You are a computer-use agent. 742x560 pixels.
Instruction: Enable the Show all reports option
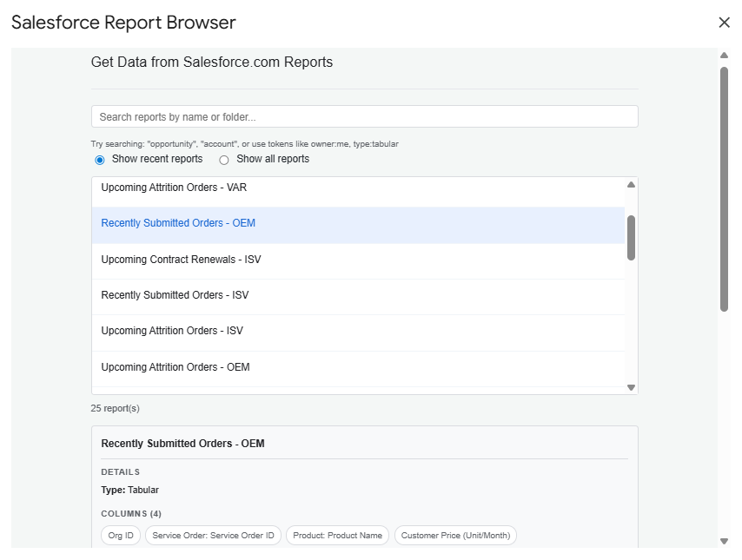click(224, 160)
